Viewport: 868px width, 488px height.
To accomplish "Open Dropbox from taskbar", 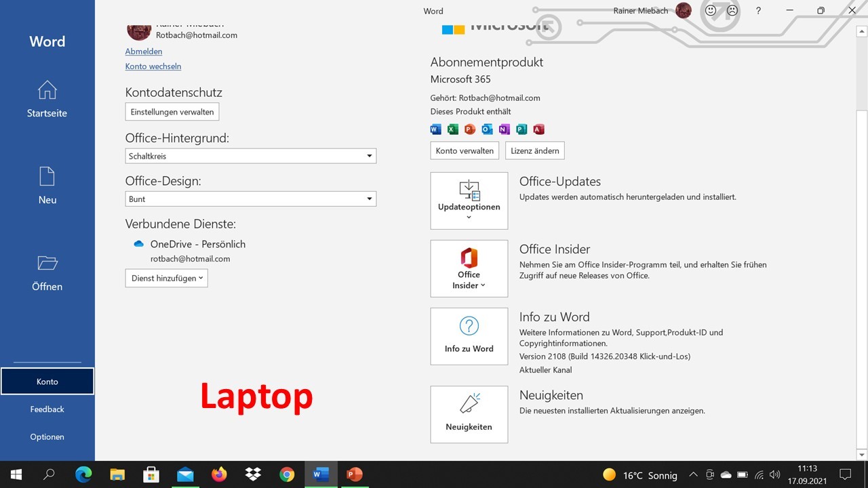I will point(253,474).
